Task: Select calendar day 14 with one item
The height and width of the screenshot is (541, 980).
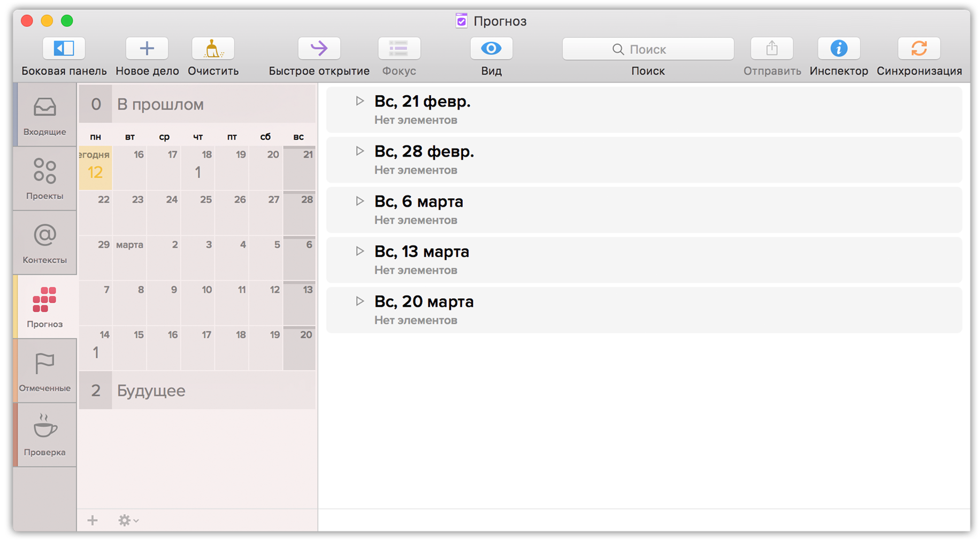Action: tap(95, 348)
